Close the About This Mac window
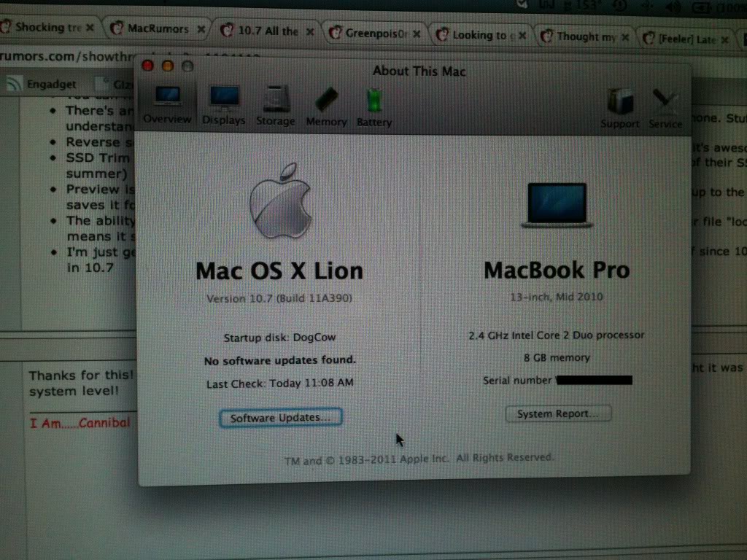 [x=147, y=66]
